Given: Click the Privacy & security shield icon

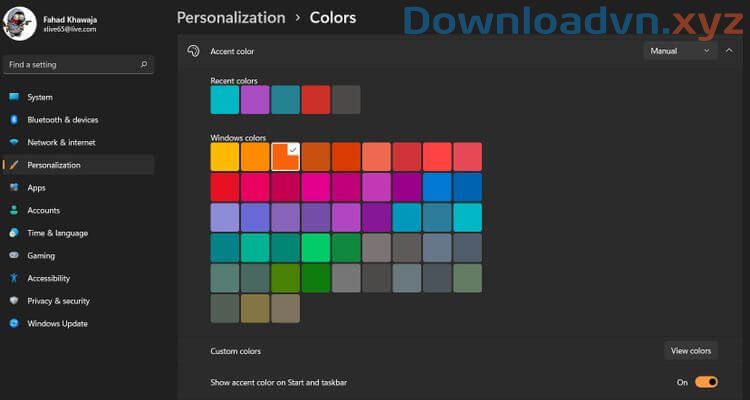Looking at the screenshot, I should pyautogui.click(x=14, y=301).
